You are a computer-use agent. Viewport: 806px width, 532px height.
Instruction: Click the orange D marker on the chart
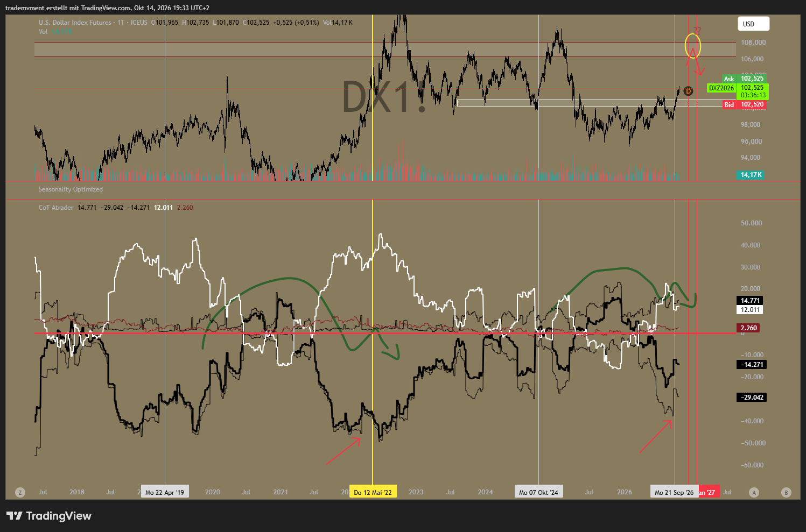tap(688, 91)
